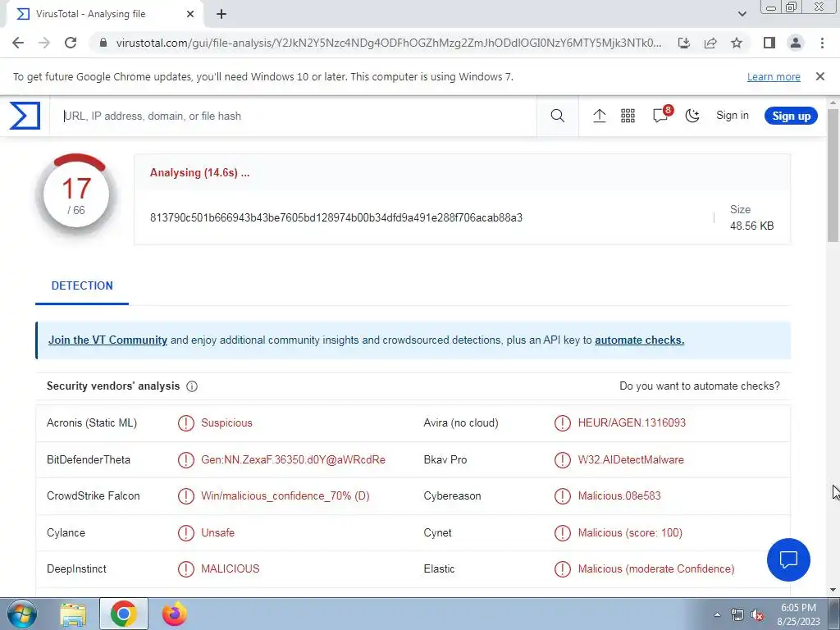Click the file hash 813790c501b6...

click(x=336, y=217)
